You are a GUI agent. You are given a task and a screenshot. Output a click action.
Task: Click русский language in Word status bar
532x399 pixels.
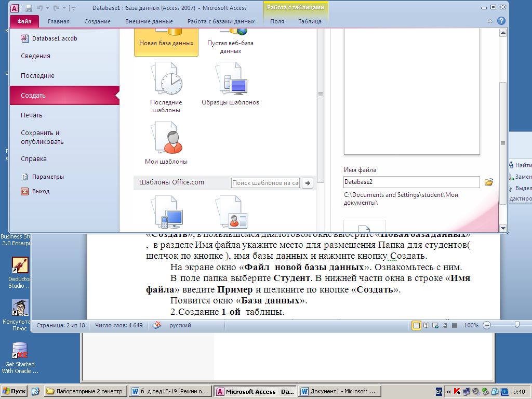(x=180, y=325)
